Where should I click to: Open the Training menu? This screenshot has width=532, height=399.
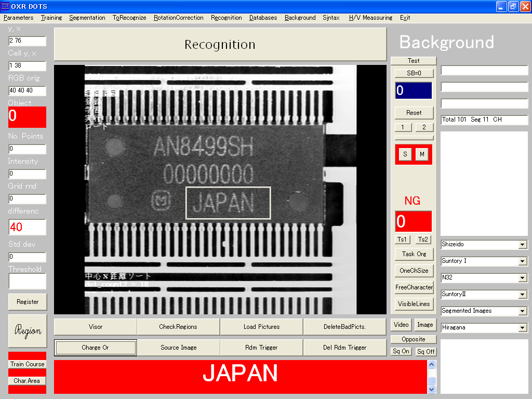pyautogui.click(x=51, y=18)
